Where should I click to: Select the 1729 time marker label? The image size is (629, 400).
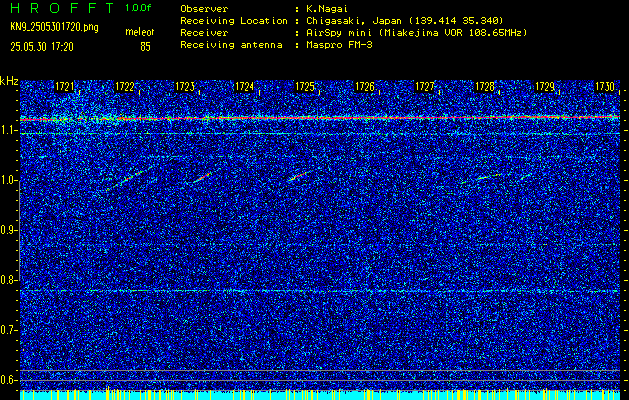[545, 87]
